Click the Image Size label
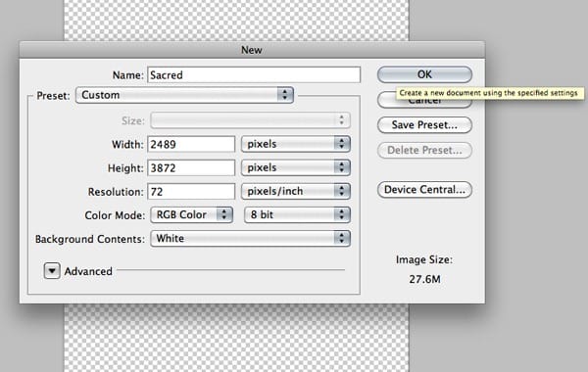Image resolution: width=588 pixels, height=372 pixels. click(424, 259)
